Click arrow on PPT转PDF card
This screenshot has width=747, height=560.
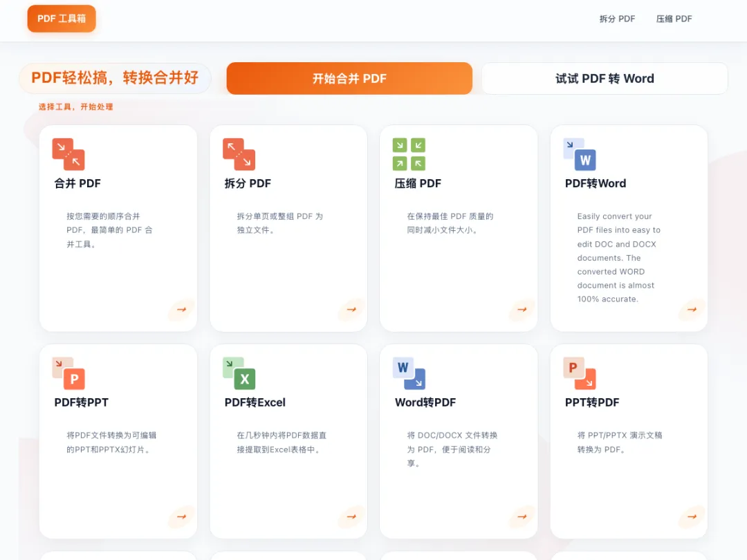point(692,516)
